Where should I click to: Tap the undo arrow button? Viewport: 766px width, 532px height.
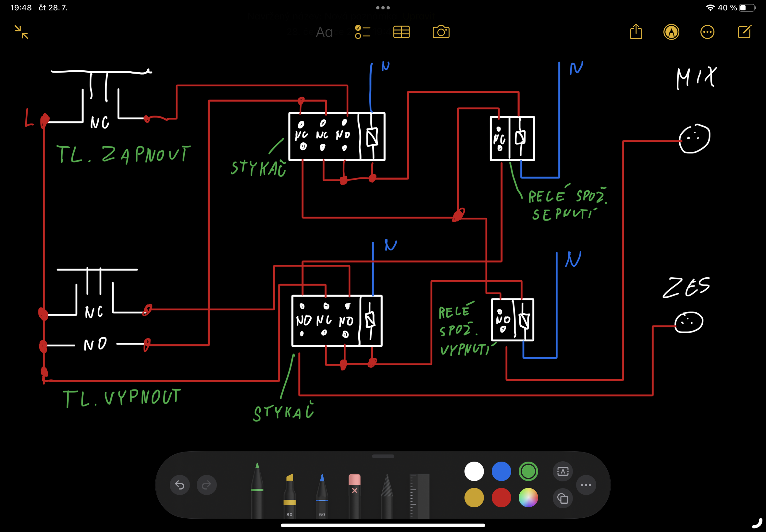[x=180, y=485]
